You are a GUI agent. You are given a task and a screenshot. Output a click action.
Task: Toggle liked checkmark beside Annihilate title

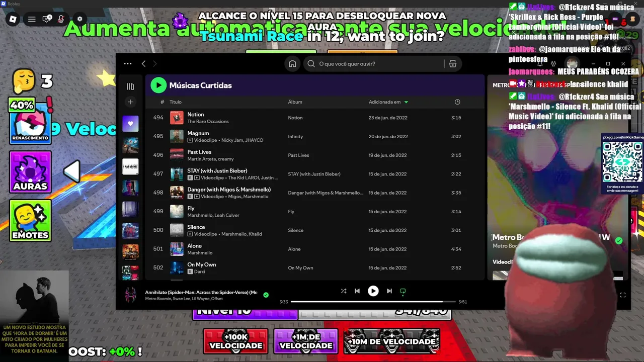click(266, 295)
